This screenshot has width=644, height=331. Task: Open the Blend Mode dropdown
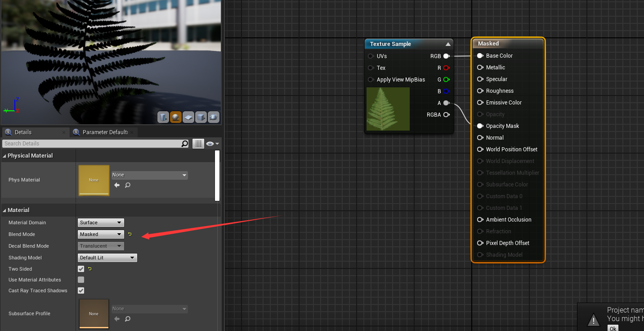(100, 234)
